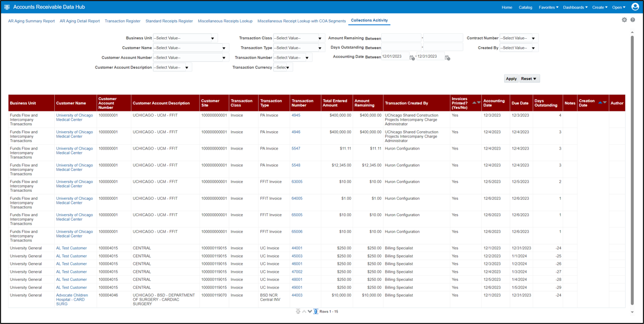This screenshot has height=324, width=644.
Task: Open Business Unit dropdown
Action: coord(185,38)
